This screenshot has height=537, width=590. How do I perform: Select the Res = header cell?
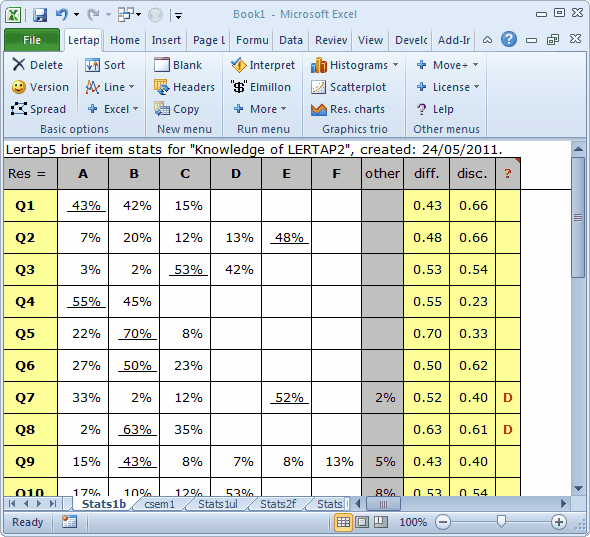coord(30,173)
